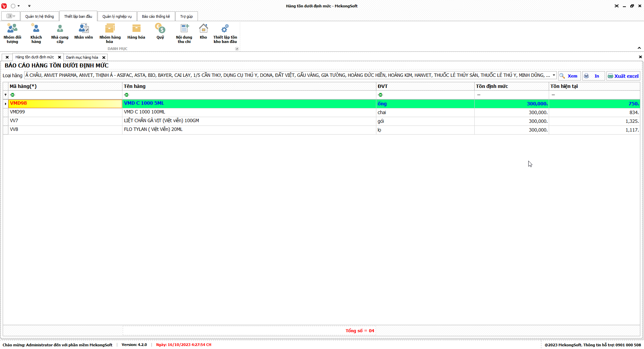The height and width of the screenshot is (349, 644).
Task: Open the Nhóm đối tượng category
Action: [x=12, y=33]
